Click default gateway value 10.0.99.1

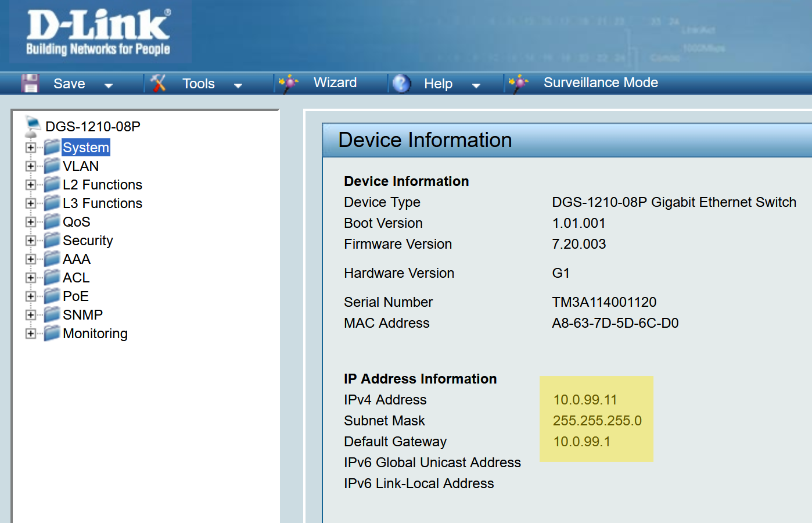pos(581,442)
